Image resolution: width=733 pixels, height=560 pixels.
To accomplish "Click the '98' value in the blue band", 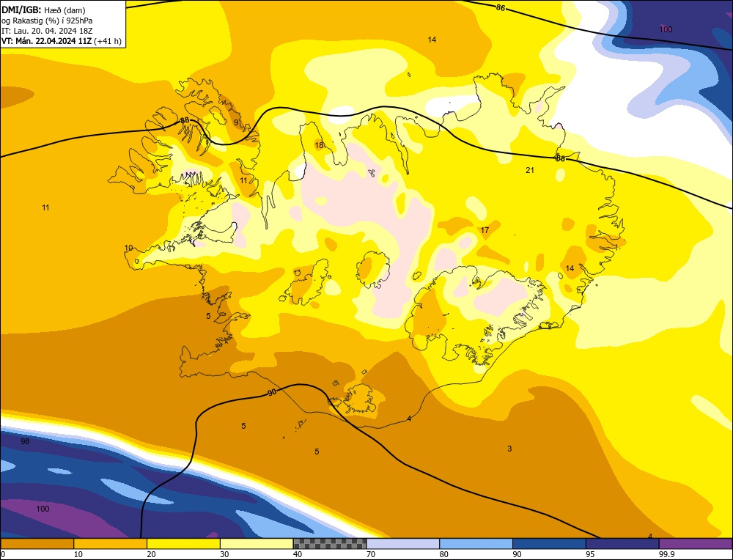I will coord(25,441).
